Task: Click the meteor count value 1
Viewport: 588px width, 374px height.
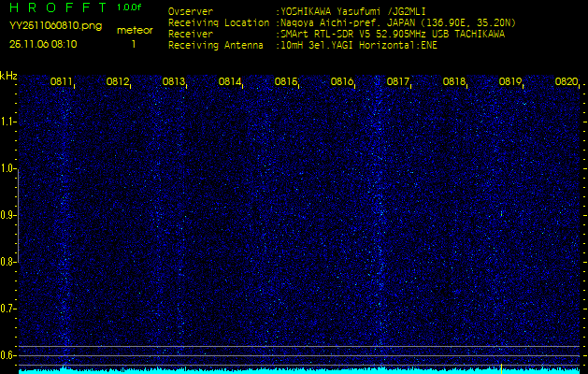Action: [134, 44]
